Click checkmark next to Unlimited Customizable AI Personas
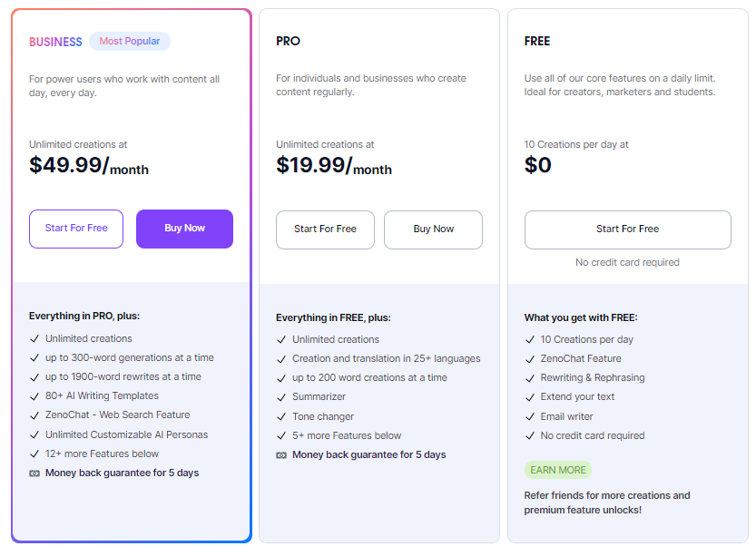The image size is (756, 556). click(x=34, y=435)
